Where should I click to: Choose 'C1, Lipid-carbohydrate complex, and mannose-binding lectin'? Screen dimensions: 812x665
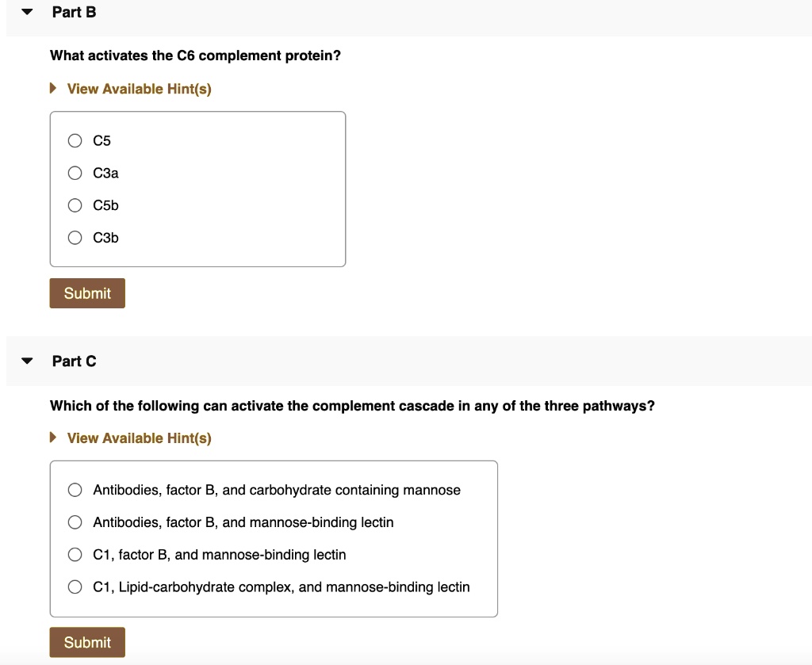click(x=75, y=587)
